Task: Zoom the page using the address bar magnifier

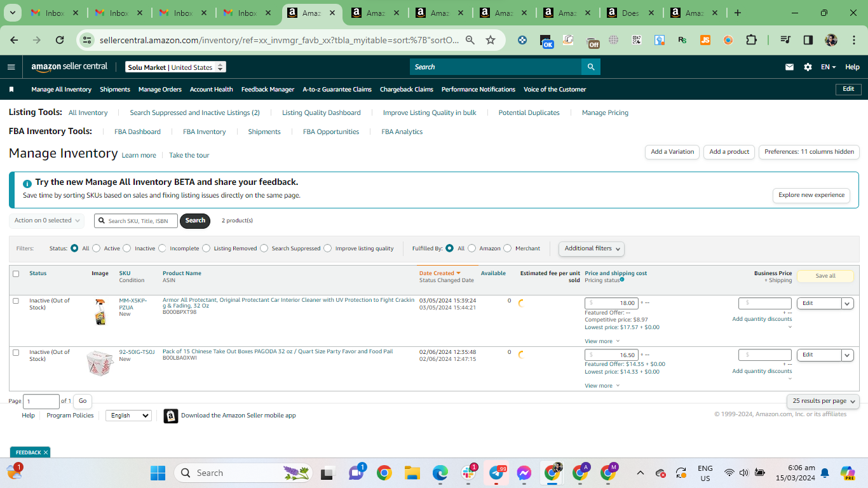Action: pyautogui.click(x=470, y=40)
